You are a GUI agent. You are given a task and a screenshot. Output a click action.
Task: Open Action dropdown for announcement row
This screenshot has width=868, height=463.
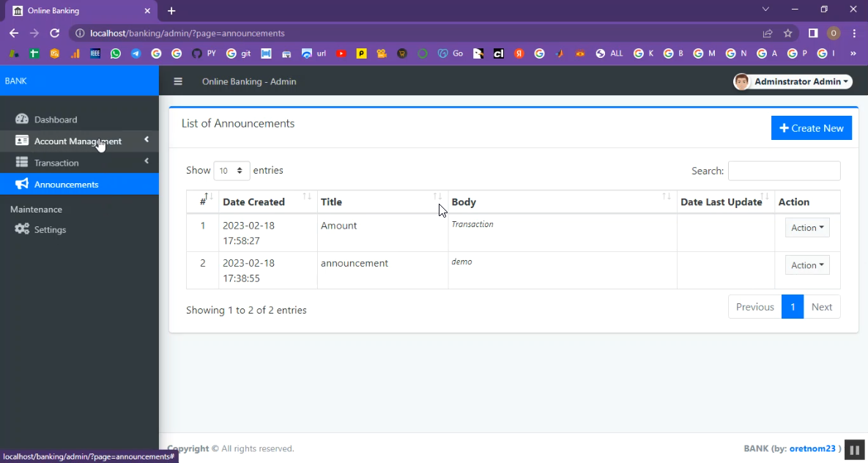(807, 265)
